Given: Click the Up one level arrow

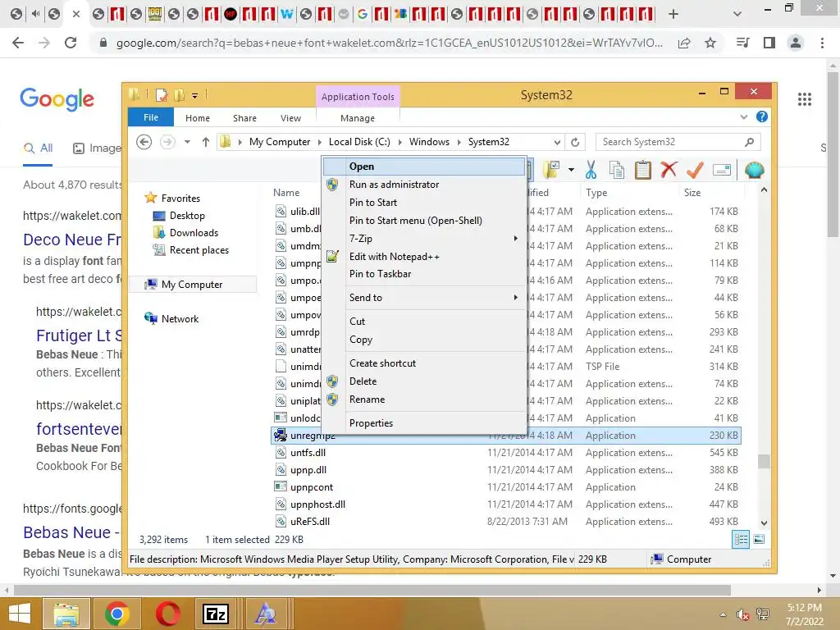Looking at the screenshot, I should tap(206, 142).
